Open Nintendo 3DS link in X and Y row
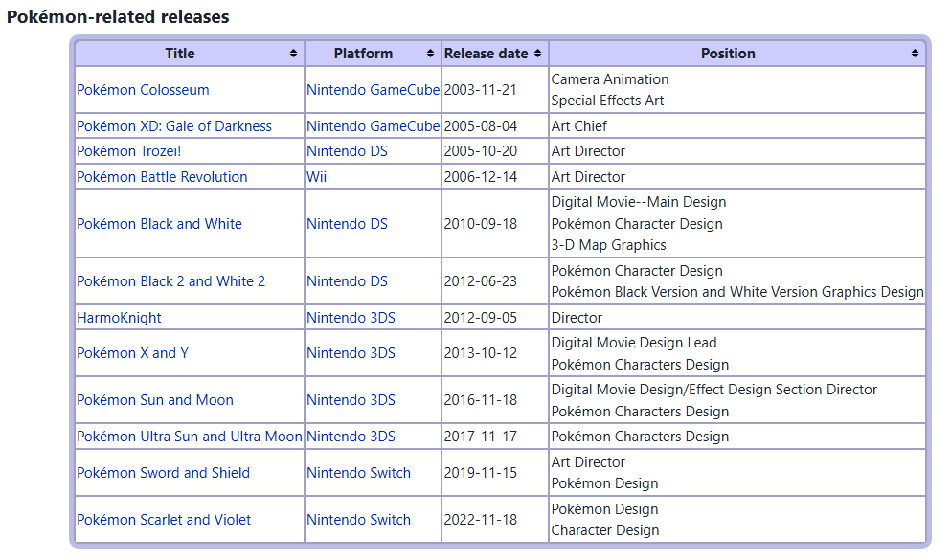 pos(351,352)
